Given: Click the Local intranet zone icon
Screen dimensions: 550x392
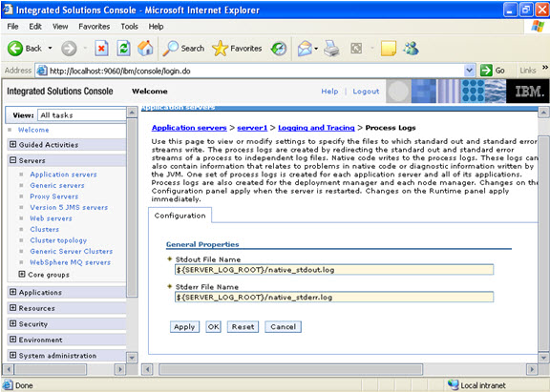Looking at the screenshot, I should point(453,385).
